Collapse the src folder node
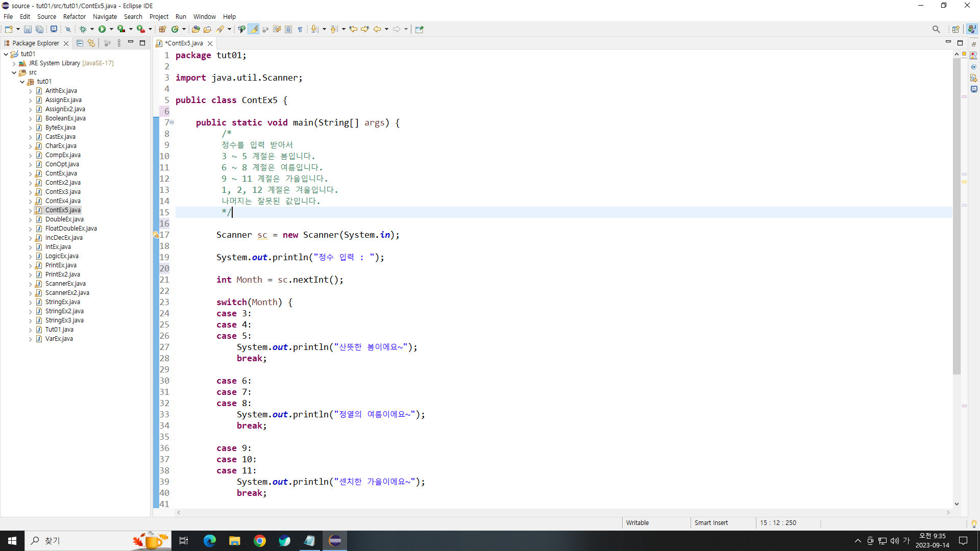The image size is (980, 551). [14, 72]
